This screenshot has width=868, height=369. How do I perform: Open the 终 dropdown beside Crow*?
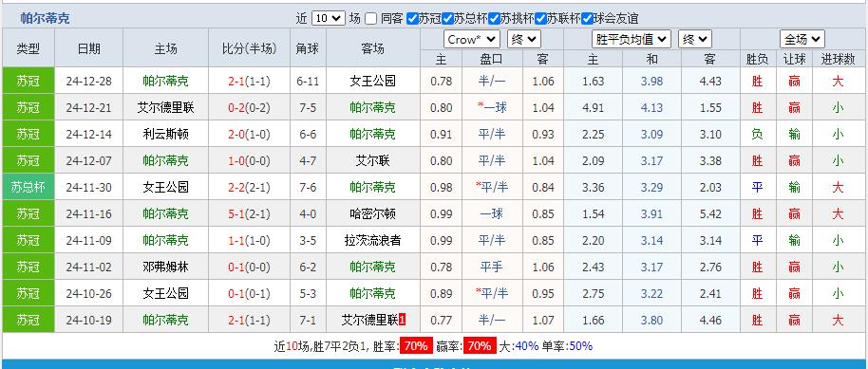[x=523, y=39]
